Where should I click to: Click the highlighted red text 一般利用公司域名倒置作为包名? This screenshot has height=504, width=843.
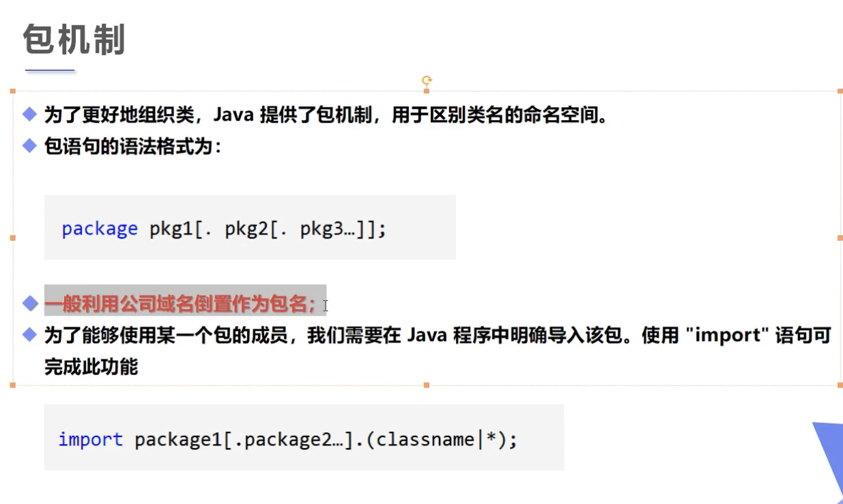(180, 303)
